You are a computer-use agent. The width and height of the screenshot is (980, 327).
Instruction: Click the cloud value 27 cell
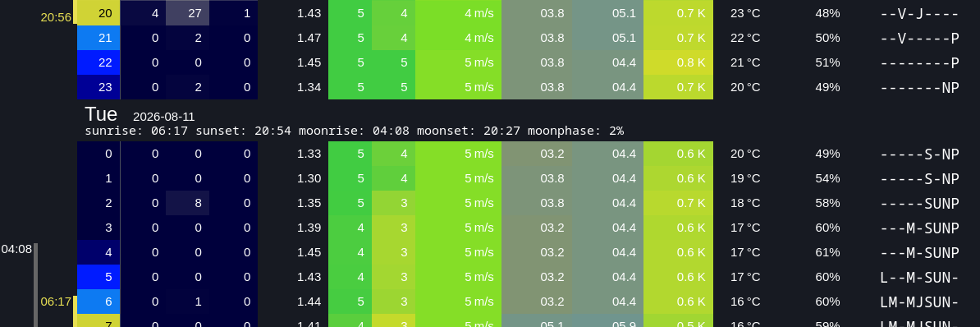(x=187, y=13)
